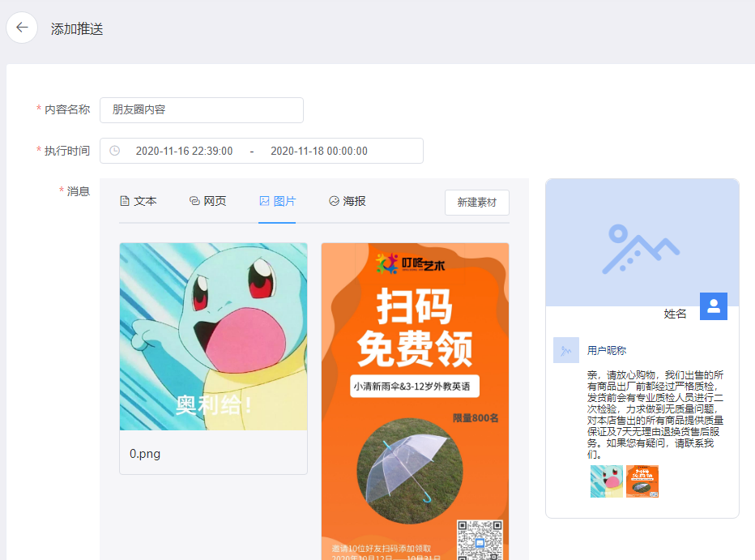Click the 添加推送 page title

pos(77,29)
